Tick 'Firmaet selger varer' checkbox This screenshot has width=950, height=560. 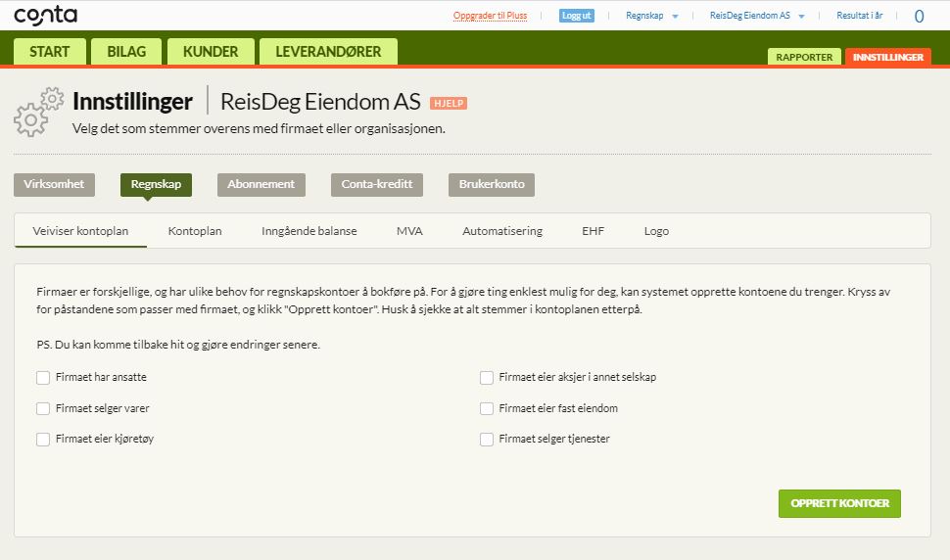43,408
